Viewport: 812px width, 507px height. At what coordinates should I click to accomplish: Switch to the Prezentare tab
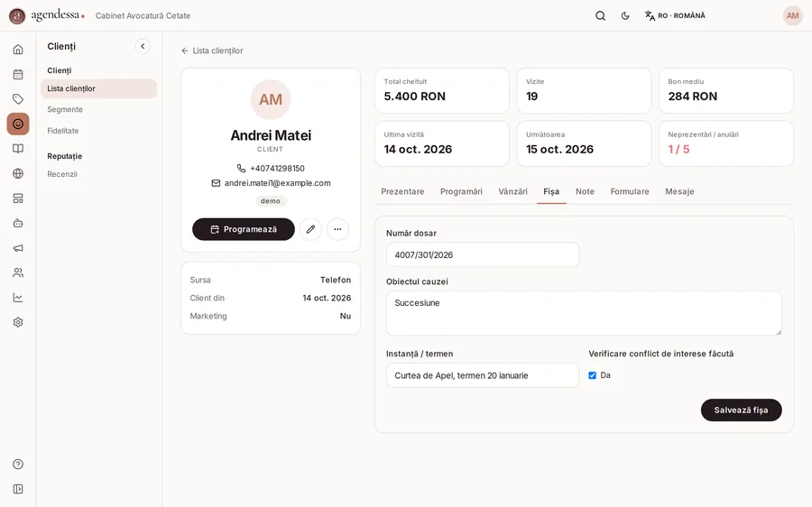pyautogui.click(x=402, y=191)
